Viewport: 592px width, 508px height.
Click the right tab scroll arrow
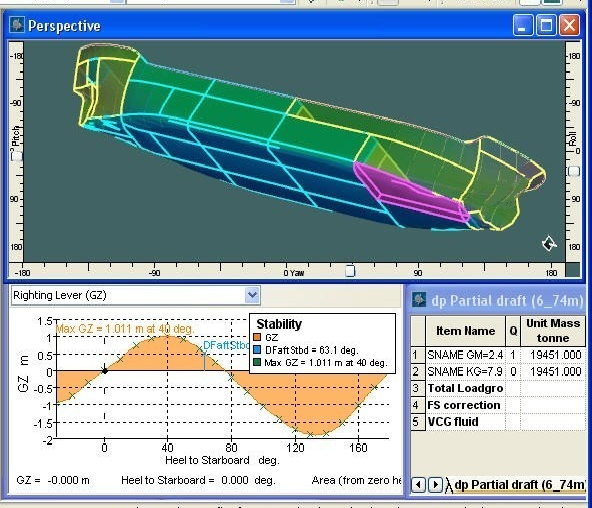tap(435, 484)
